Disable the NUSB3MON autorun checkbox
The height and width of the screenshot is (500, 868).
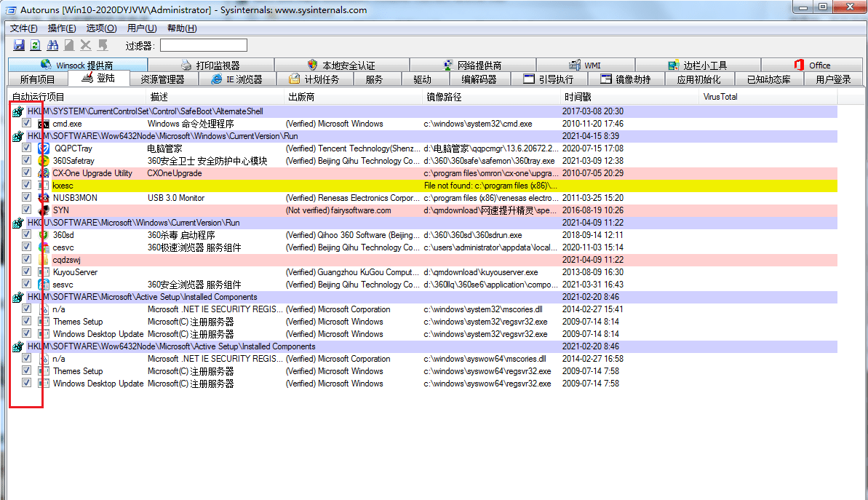tap(26, 197)
